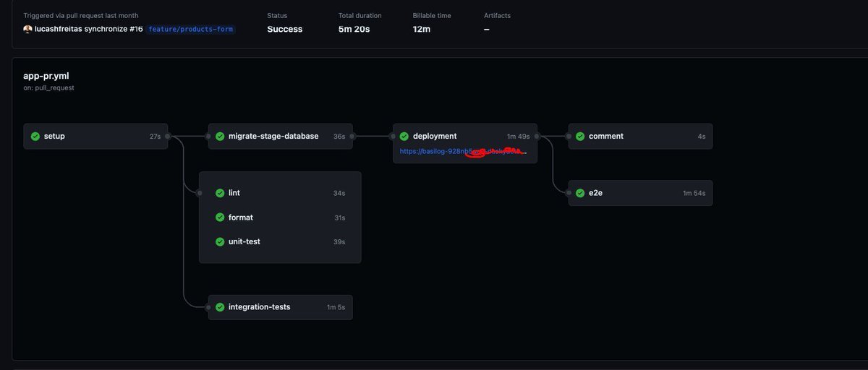
Task: Select the deployment job name
Action: pos(435,136)
